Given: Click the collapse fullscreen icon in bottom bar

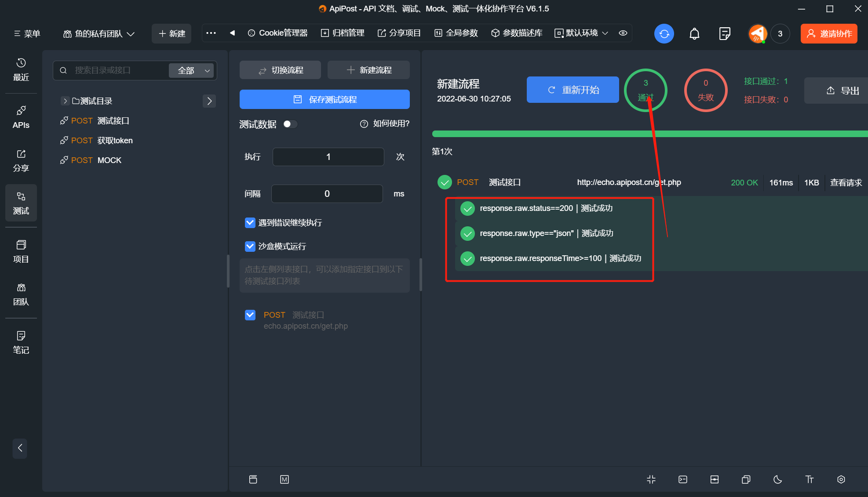Looking at the screenshot, I should (x=651, y=479).
